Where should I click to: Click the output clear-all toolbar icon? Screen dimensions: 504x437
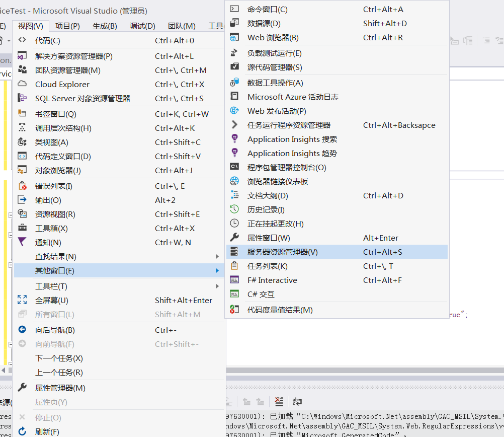(279, 401)
